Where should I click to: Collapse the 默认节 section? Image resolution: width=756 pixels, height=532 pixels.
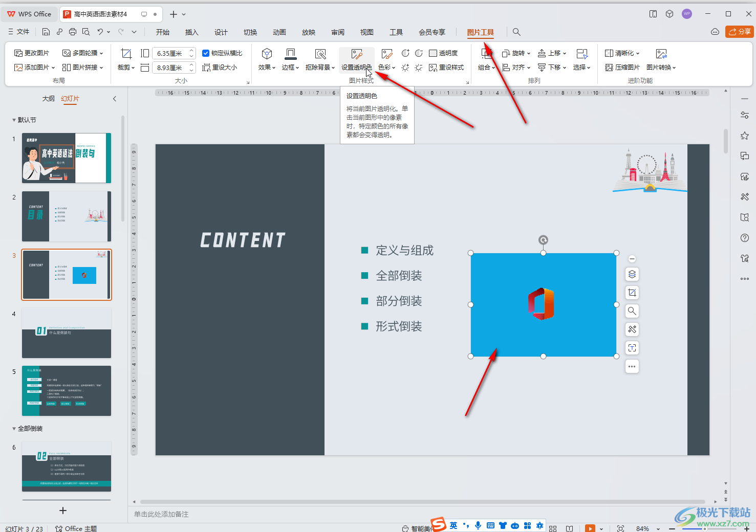click(14, 120)
